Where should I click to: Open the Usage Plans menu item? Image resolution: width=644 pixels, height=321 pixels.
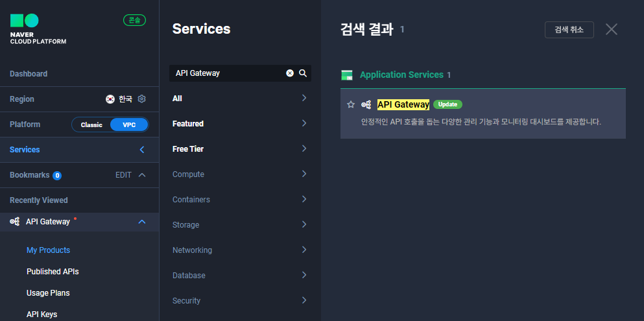pyautogui.click(x=48, y=293)
